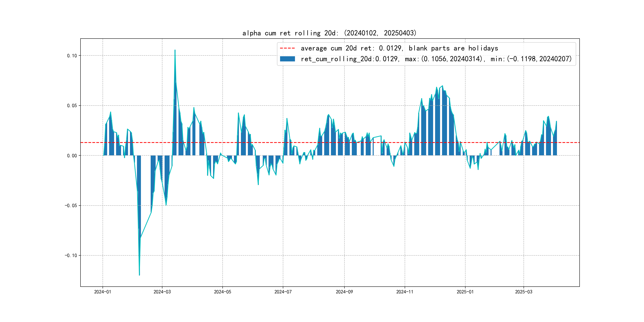The width and height of the screenshot is (644, 322).
Task: Click the minimum trough in February 2024
Action: (x=139, y=274)
